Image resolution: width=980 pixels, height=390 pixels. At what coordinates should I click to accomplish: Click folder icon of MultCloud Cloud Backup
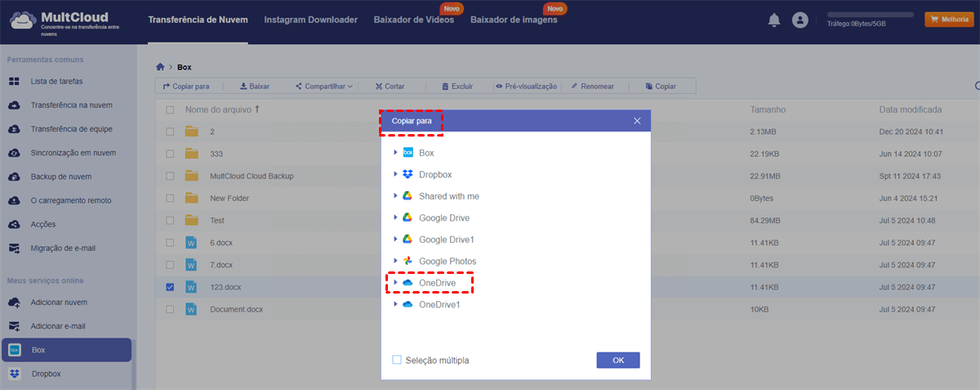(x=192, y=176)
